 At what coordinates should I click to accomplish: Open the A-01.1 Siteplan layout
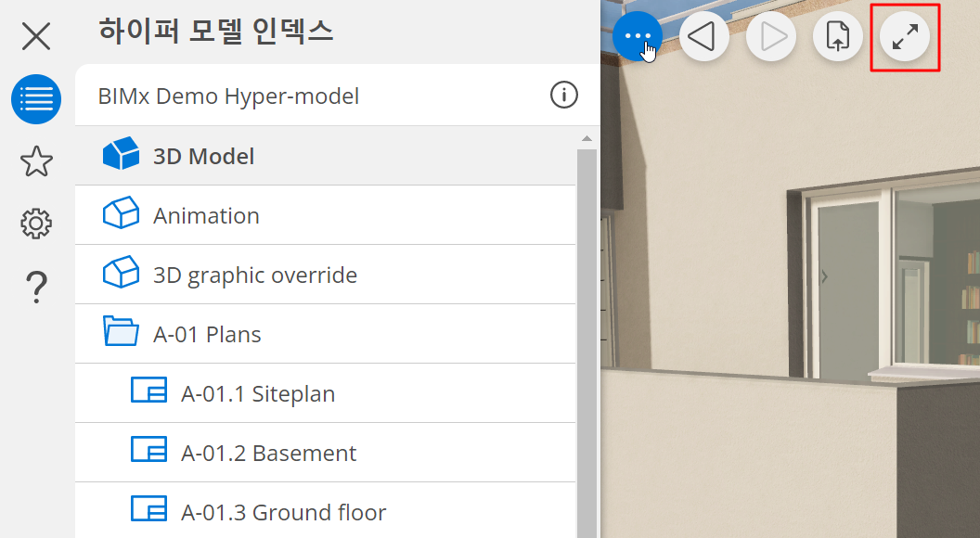click(x=258, y=394)
